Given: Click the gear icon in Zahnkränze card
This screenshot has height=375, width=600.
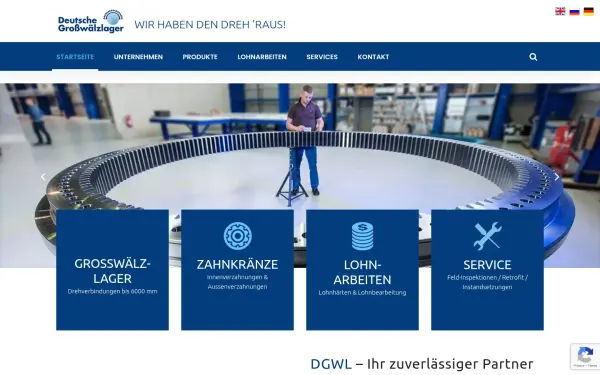Looking at the screenshot, I should point(238,236).
